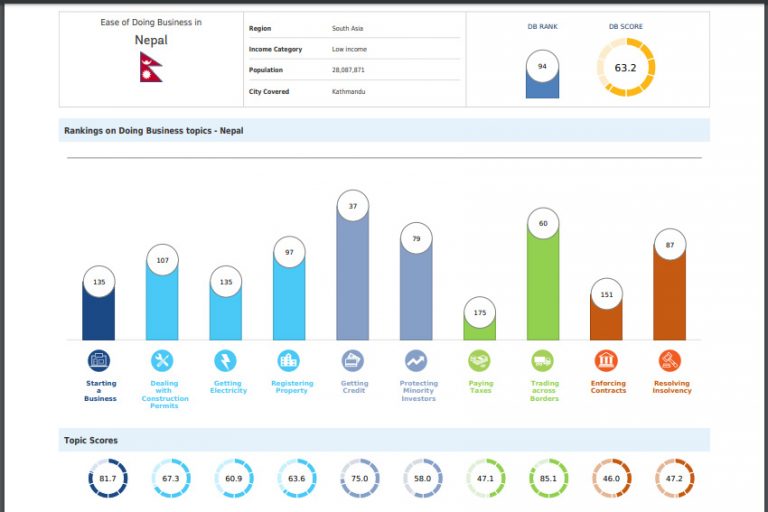Click the 85.1 topic score ring
The height and width of the screenshot is (512, 768).
[548, 479]
